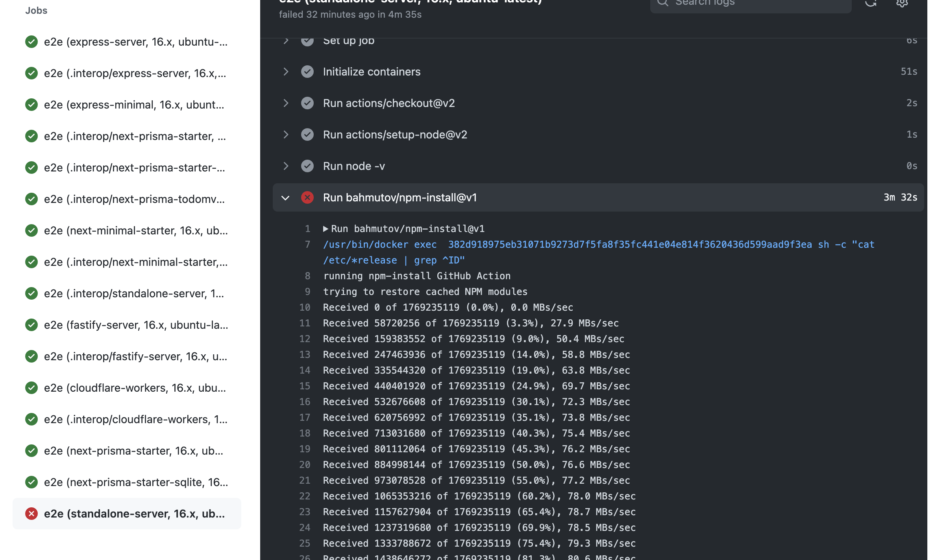Open the e2e next-prisma-starter-sqlite job
This screenshot has height=560, width=936.
[134, 482]
